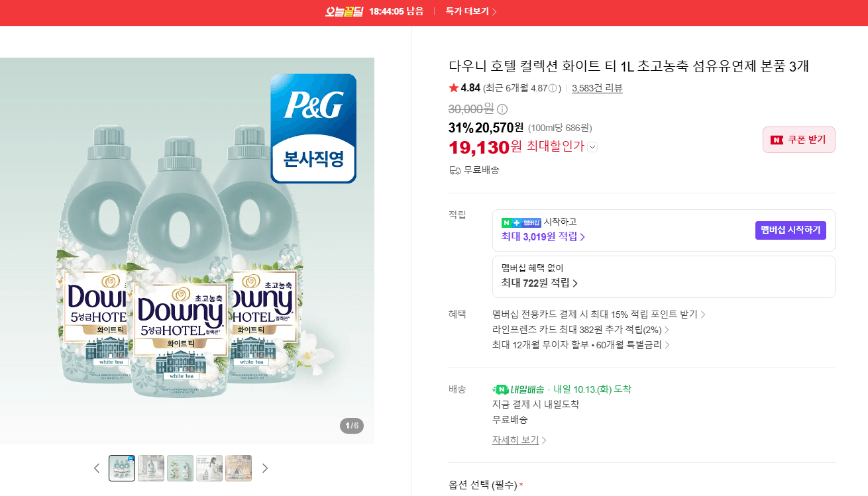868x496 pixels.
Task: Select the second product thumbnail
Action: coord(151,468)
